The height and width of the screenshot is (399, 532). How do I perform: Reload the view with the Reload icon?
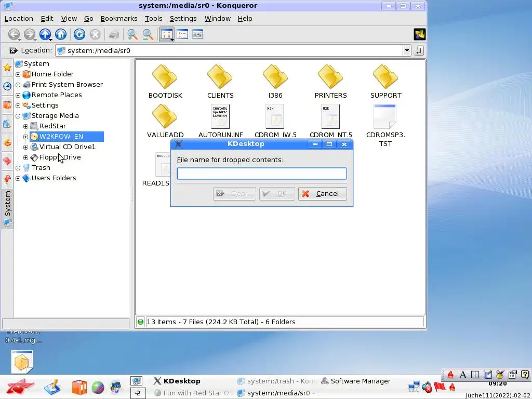(79, 34)
